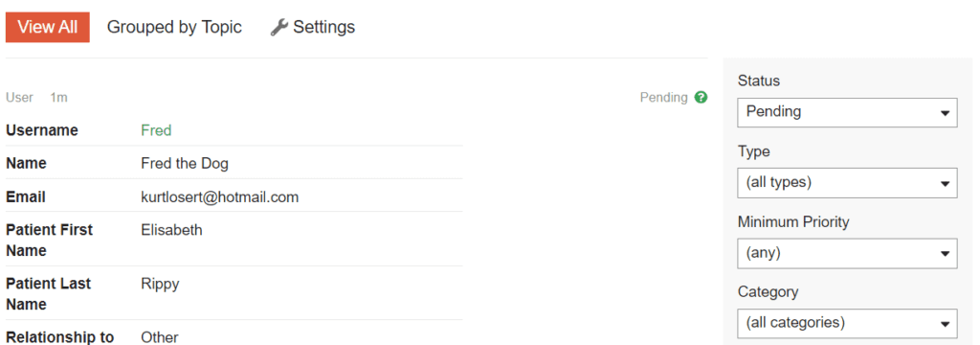Click the Elisabeth patient first name value
980x345 pixels.
click(172, 230)
